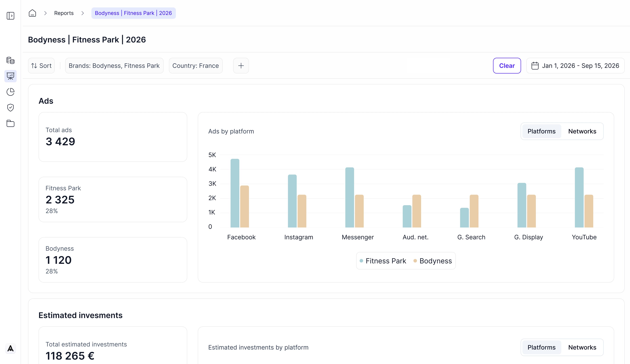The height and width of the screenshot is (364, 630).
Task: Switch to Networks tab in Estimated investments chart
Action: (582, 347)
